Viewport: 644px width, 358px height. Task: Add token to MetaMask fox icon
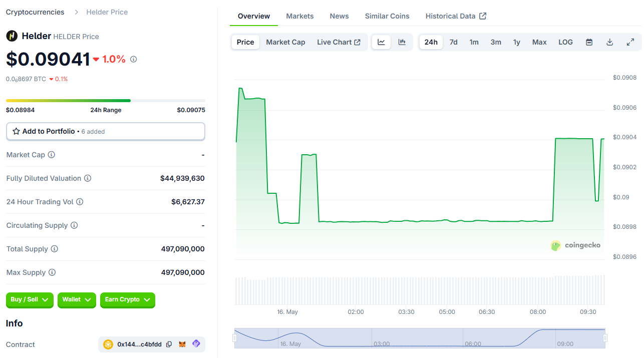coord(183,344)
